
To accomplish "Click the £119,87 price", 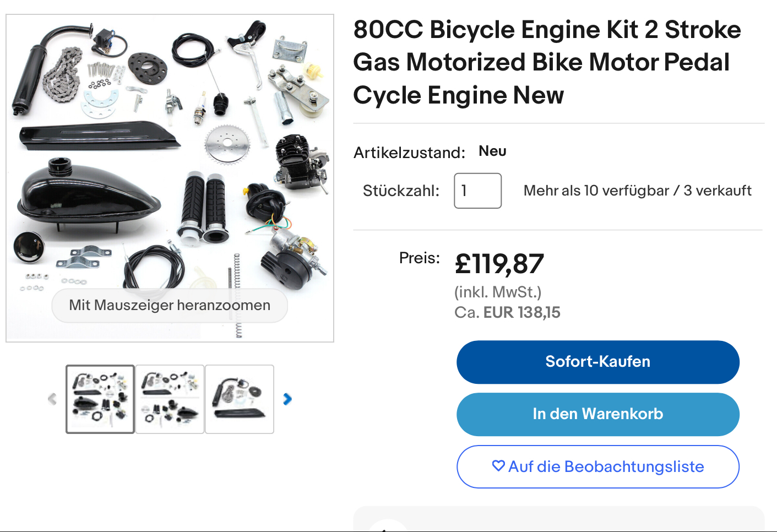I will pyautogui.click(x=499, y=264).
